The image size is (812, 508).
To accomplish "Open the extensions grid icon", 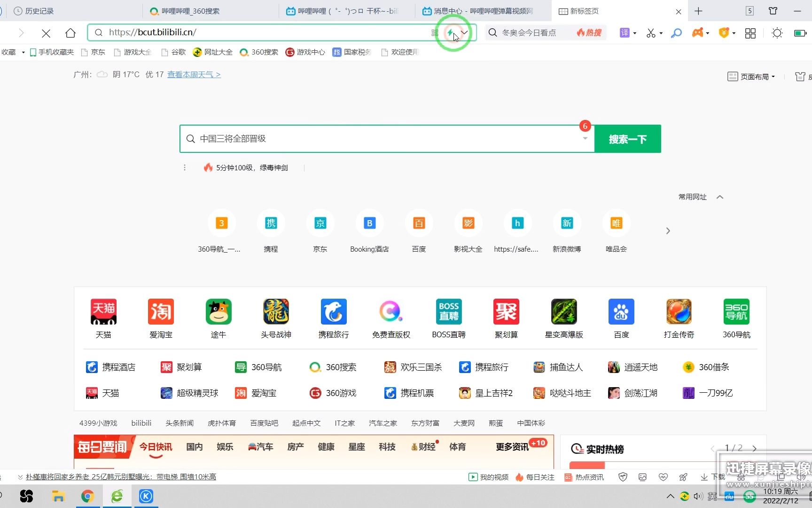I will pos(750,33).
